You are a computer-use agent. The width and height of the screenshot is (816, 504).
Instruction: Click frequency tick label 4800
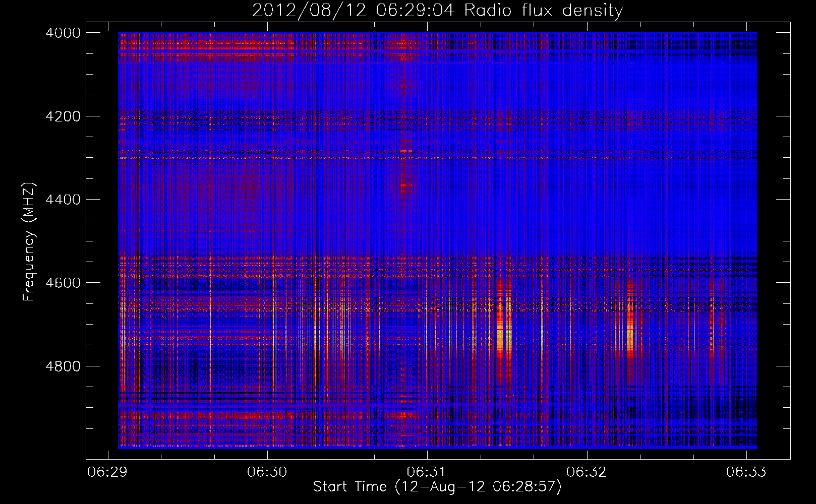pos(63,366)
